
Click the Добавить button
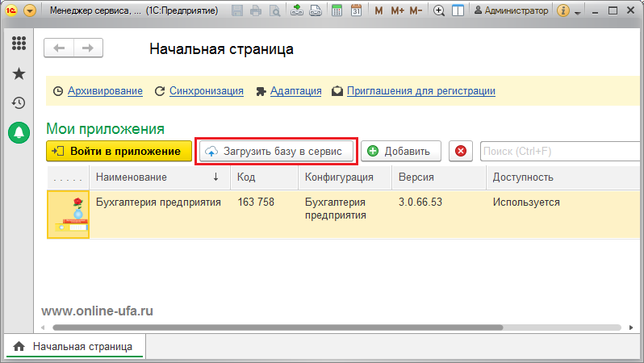pyautogui.click(x=401, y=151)
